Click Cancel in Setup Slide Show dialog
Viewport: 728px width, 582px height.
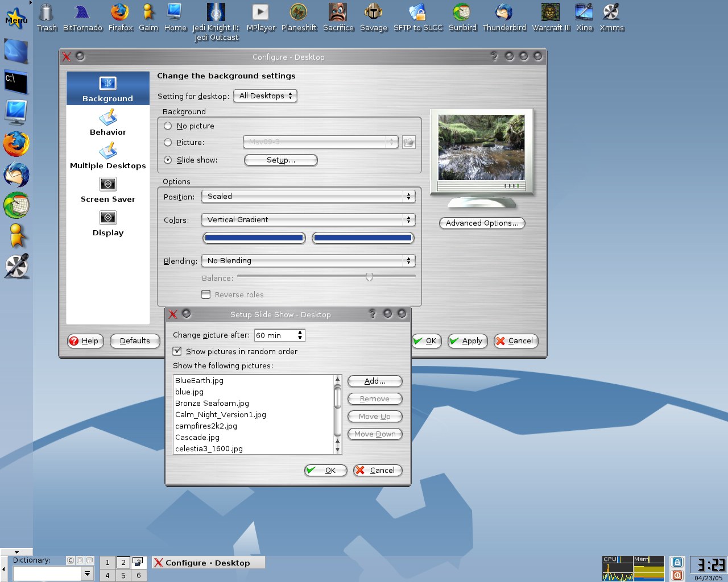378,471
